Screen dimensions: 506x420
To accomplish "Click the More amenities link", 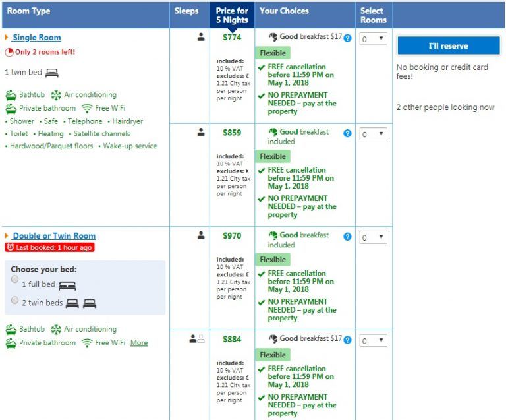I will (x=139, y=343).
